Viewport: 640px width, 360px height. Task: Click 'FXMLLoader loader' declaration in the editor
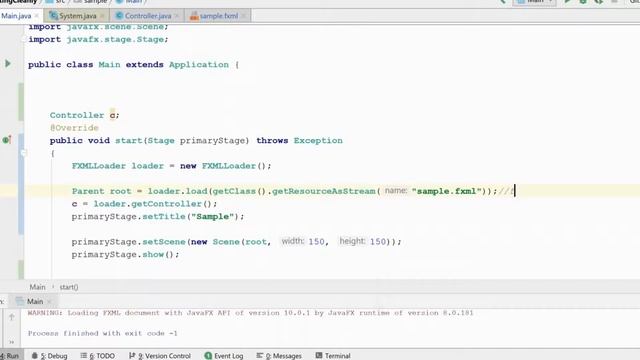[x=118, y=166]
